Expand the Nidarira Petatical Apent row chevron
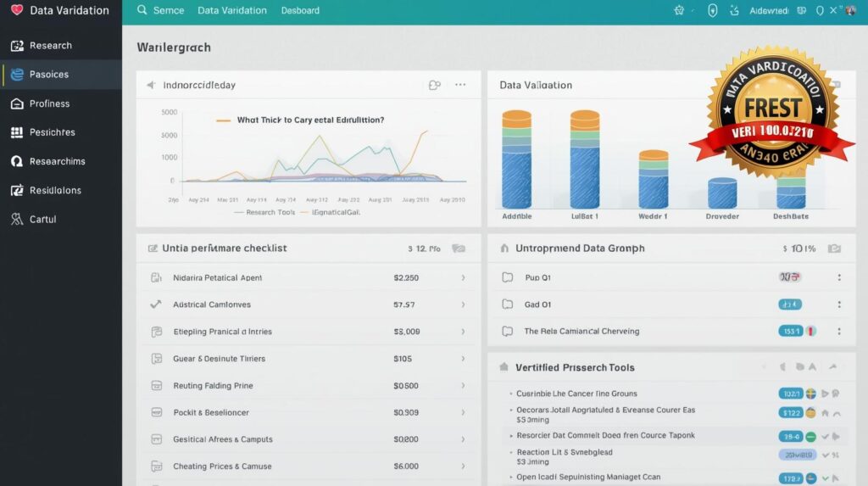This screenshot has height=486, width=868. [462, 277]
